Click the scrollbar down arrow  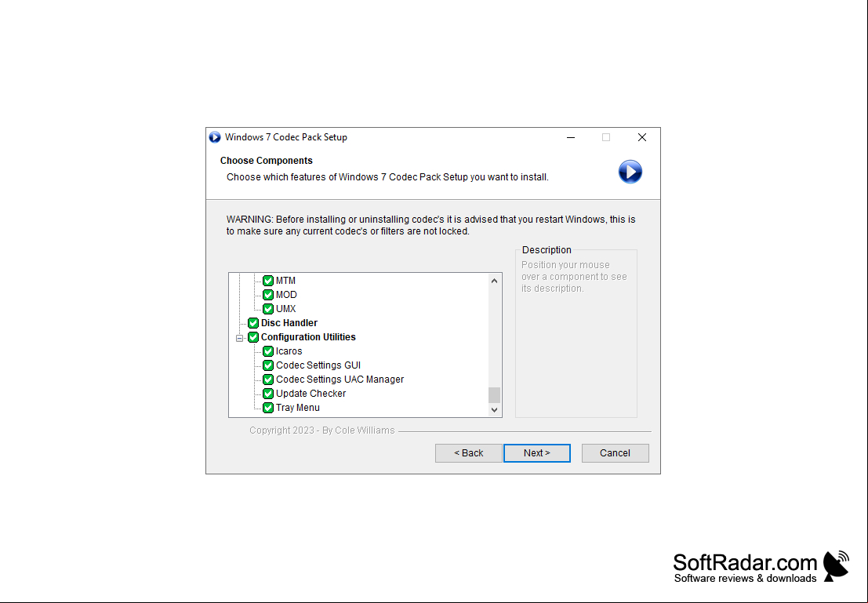click(x=494, y=410)
